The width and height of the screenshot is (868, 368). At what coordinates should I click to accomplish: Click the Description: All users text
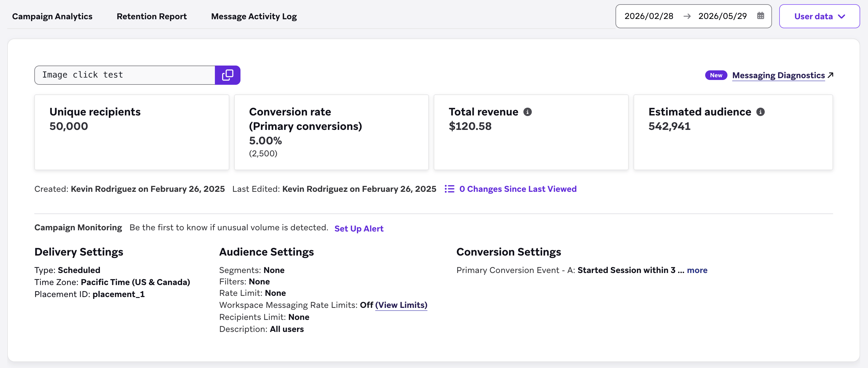coord(262,329)
